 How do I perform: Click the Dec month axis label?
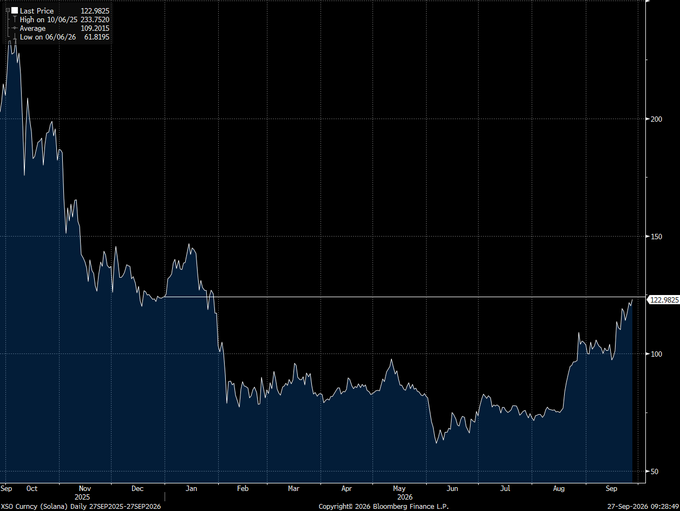(x=137, y=488)
